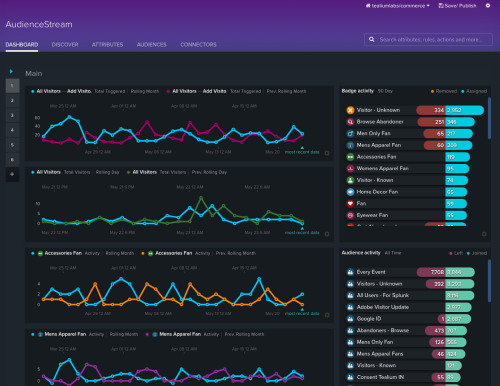
Task: Switch to the Attributes tab
Action: pos(107,45)
